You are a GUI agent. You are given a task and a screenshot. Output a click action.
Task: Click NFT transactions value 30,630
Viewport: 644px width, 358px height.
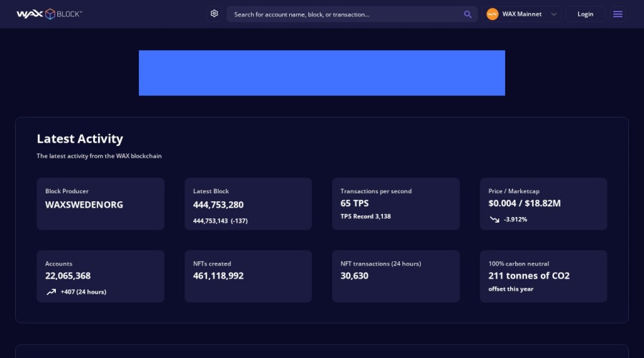[354, 276]
